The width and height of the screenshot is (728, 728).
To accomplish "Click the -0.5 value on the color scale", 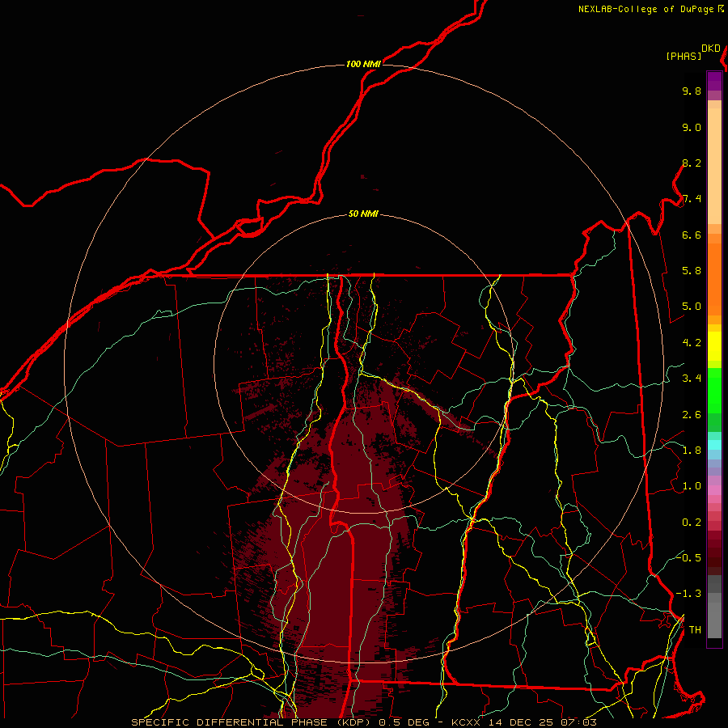I will (688, 557).
